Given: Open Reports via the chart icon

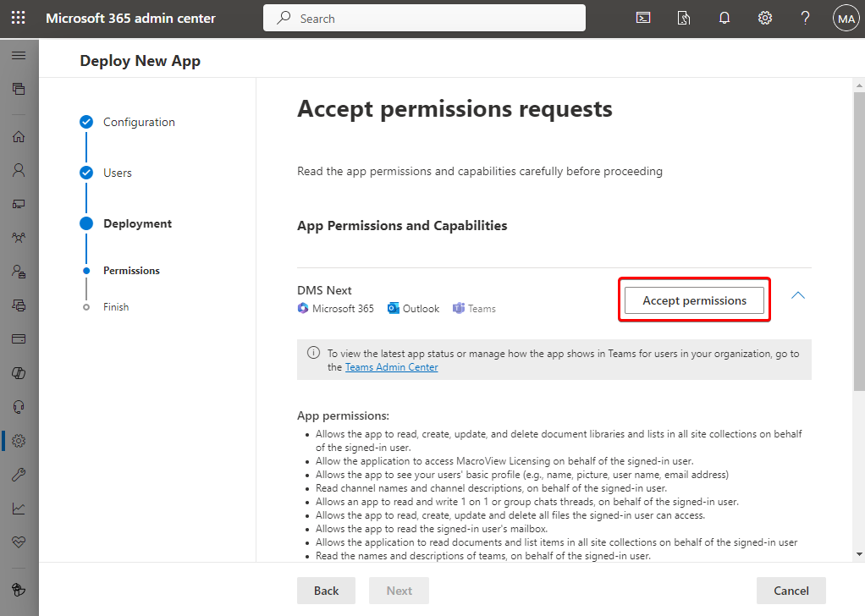Looking at the screenshot, I should coord(19,509).
